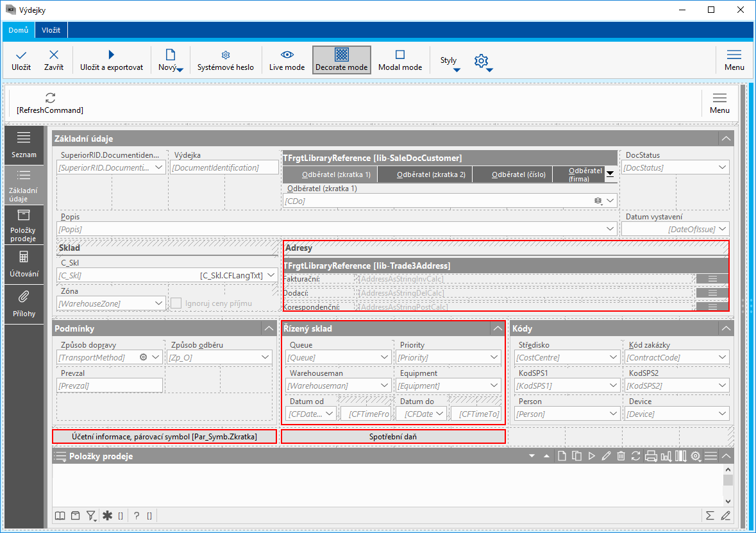Click the printer icon in Položky prodeje

click(x=651, y=456)
